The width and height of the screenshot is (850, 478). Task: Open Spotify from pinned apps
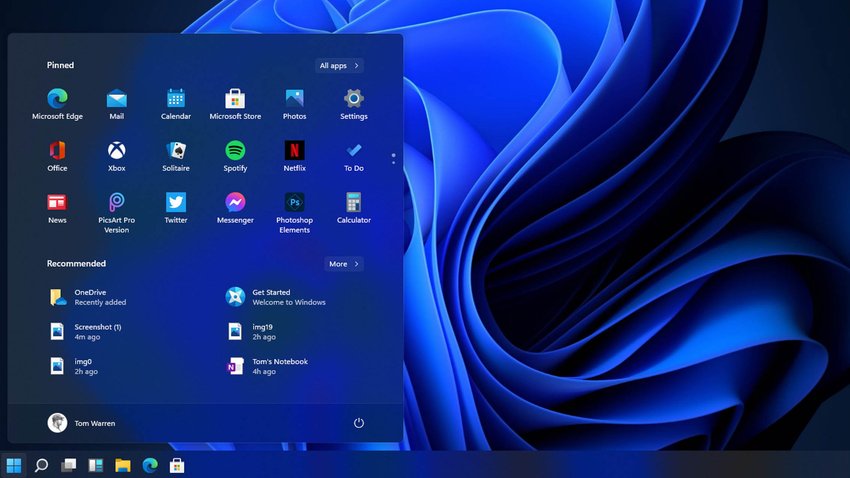point(235,156)
